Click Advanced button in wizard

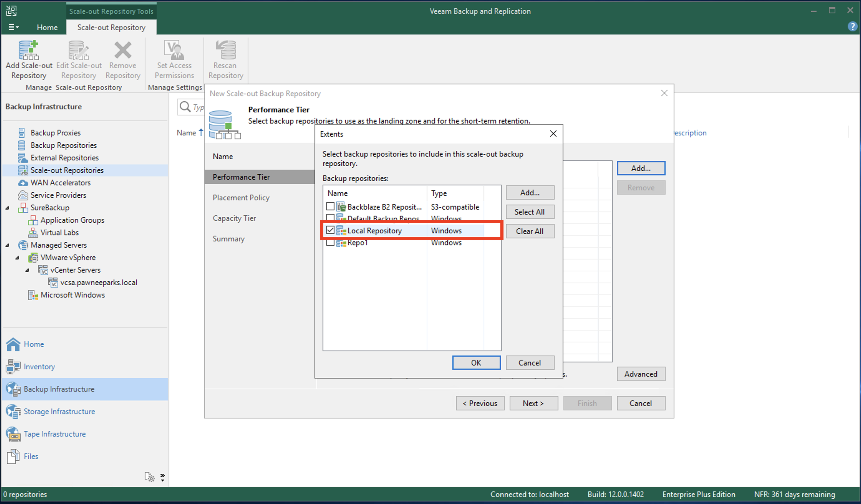coord(641,374)
